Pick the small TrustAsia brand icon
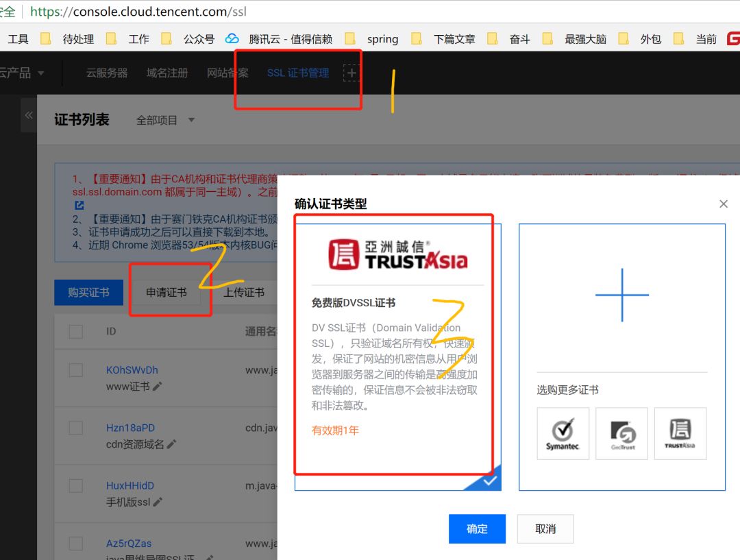Screen dimensions: 740x560 [x=680, y=433]
